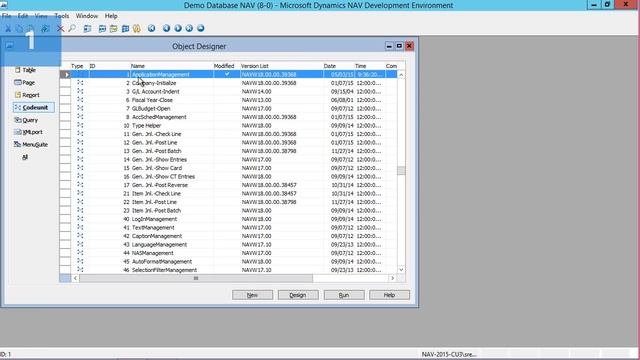Show Report objects in the sidebar

coord(27,95)
